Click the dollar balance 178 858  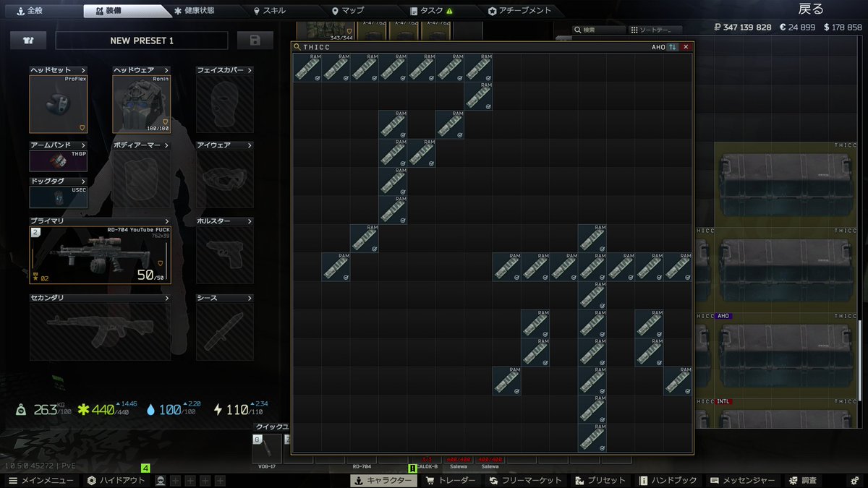tap(842, 27)
